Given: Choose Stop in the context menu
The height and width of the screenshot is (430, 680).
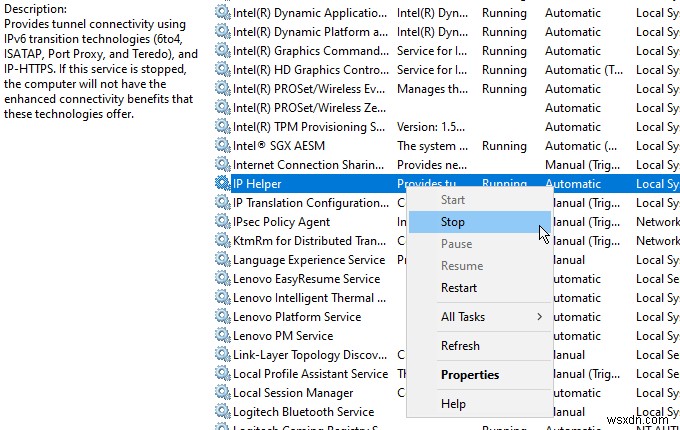Looking at the screenshot, I should [480, 222].
